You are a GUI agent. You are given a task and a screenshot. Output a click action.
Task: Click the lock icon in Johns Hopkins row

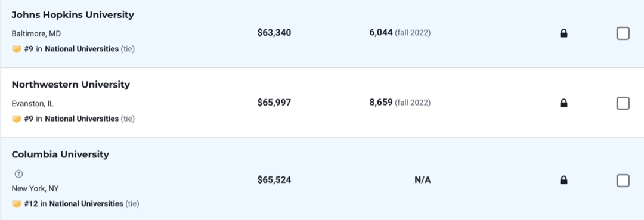[563, 33]
